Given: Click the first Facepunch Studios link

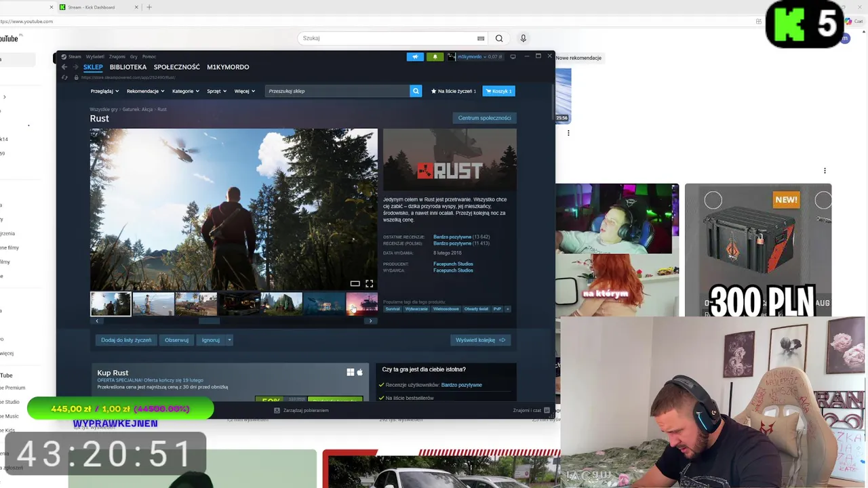Looking at the screenshot, I should [x=453, y=264].
